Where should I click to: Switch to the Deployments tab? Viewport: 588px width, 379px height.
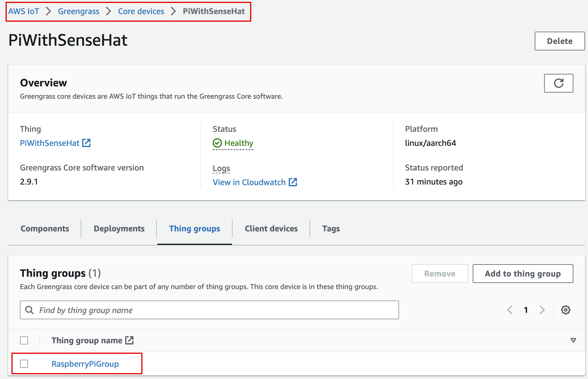tap(119, 228)
